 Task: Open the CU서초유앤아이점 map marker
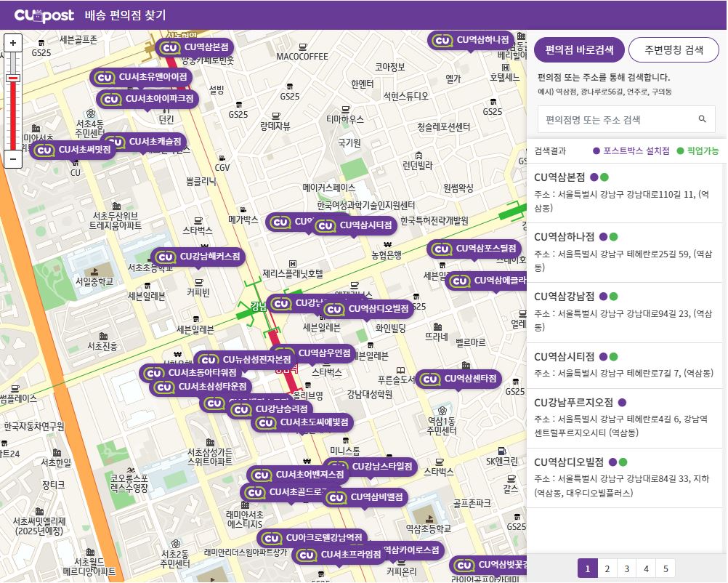point(141,77)
